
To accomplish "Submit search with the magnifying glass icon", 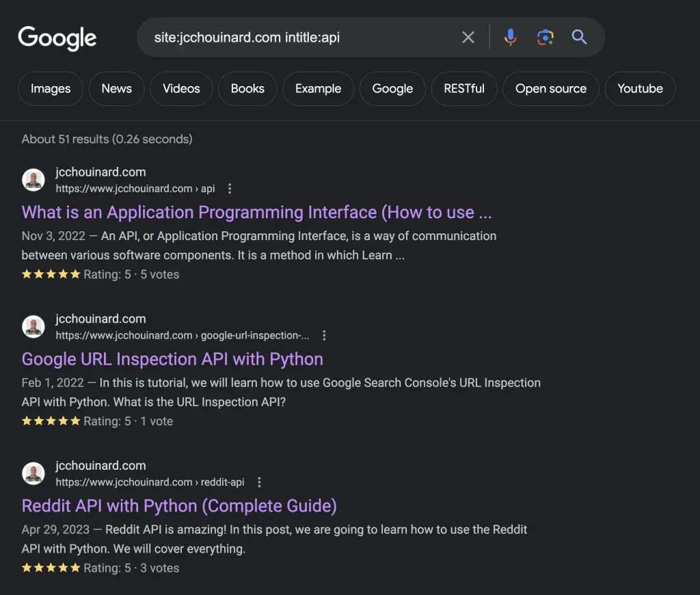I will click(x=579, y=37).
